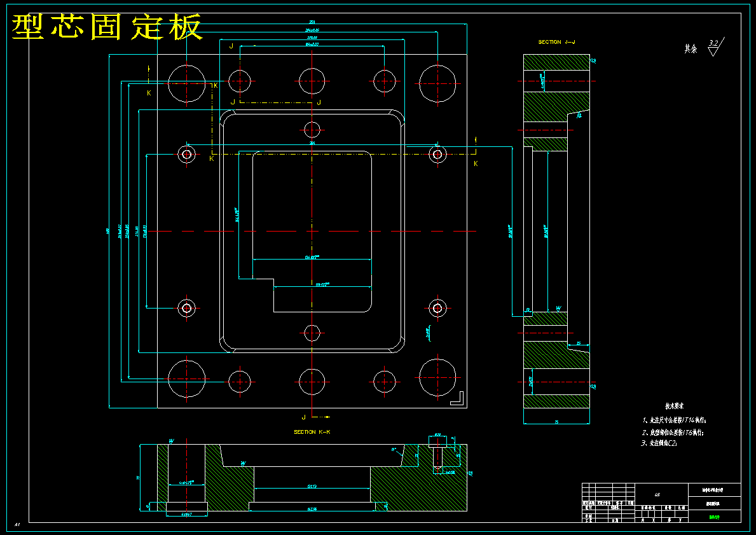Click the 其余 surface finish text
The image size is (756, 535).
point(691,49)
